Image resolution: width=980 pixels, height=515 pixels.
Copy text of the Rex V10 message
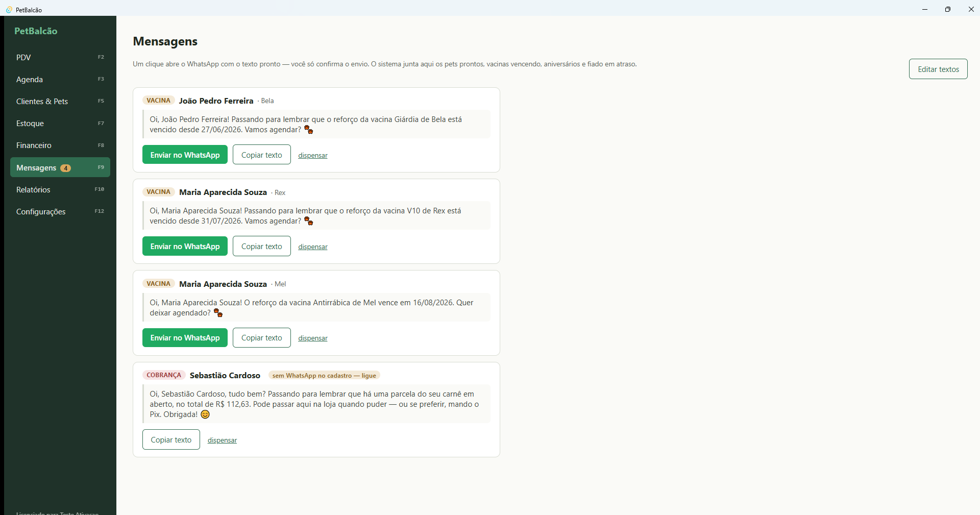click(261, 246)
